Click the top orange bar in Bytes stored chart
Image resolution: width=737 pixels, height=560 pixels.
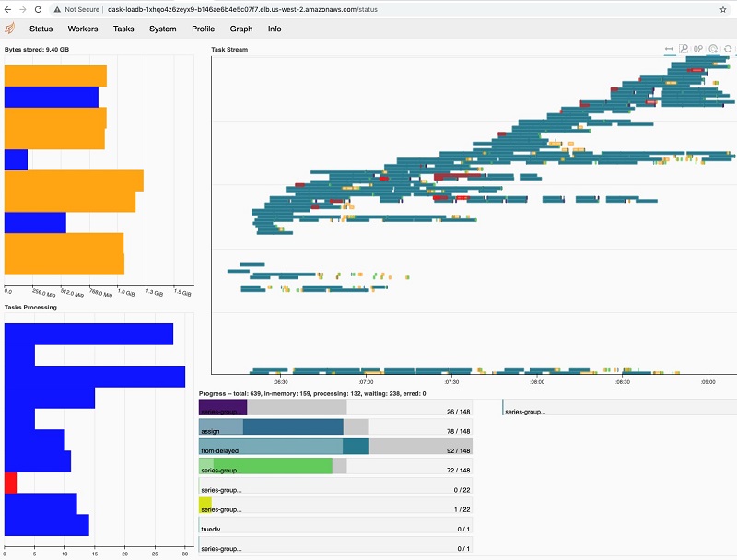pyautogui.click(x=55, y=76)
